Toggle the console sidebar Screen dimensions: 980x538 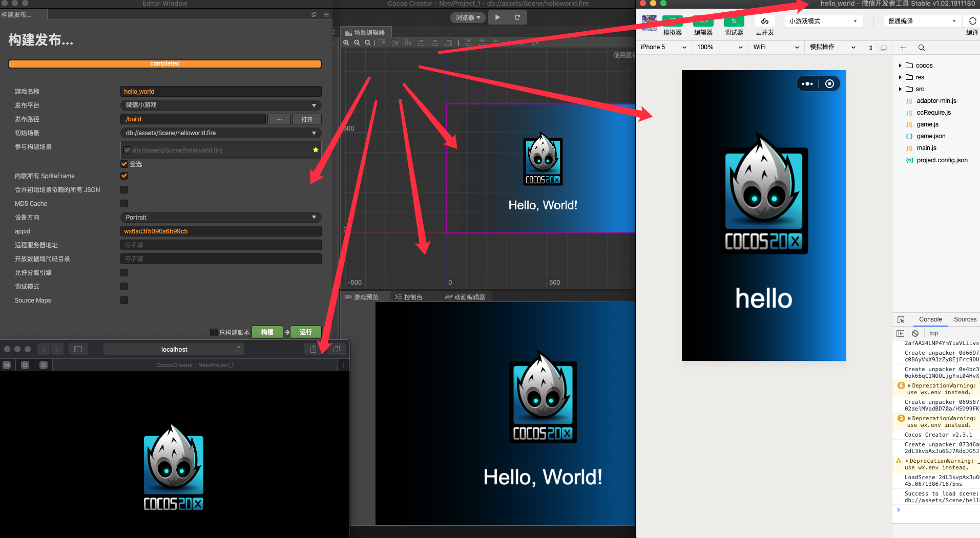900,333
